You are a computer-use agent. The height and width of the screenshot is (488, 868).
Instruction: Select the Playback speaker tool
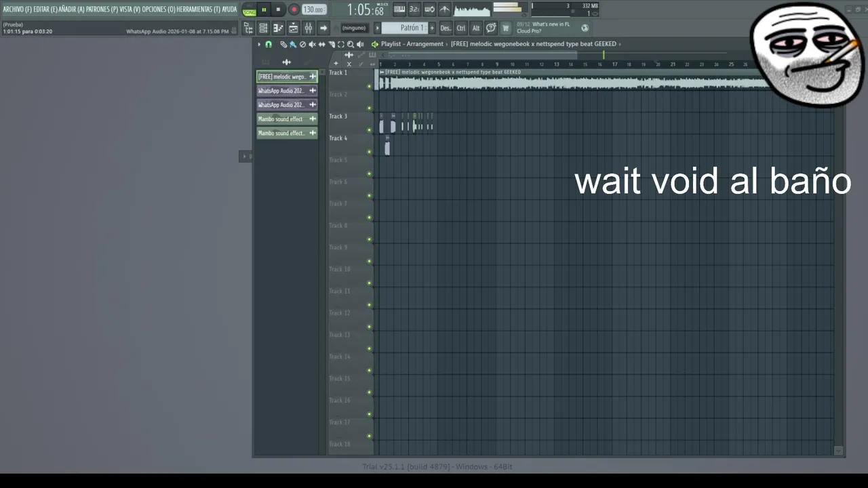tap(360, 44)
